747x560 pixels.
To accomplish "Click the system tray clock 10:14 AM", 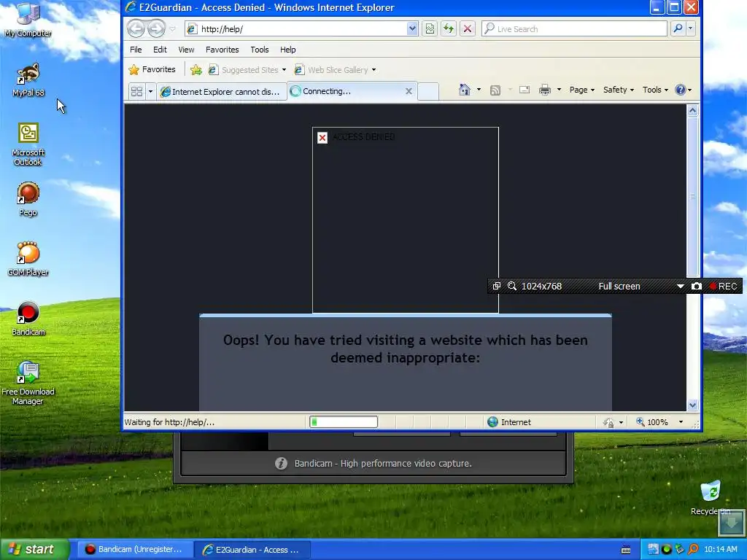I will 720,550.
